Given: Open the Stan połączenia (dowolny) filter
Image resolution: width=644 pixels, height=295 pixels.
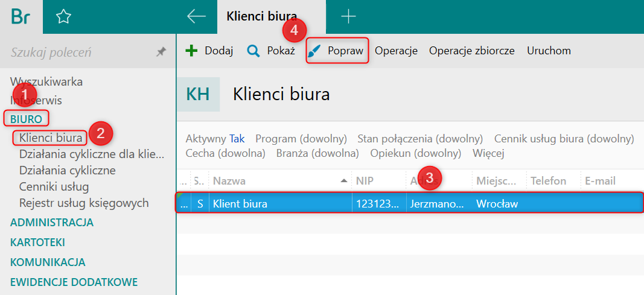Looking at the screenshot, I should (x=420, y=139).
